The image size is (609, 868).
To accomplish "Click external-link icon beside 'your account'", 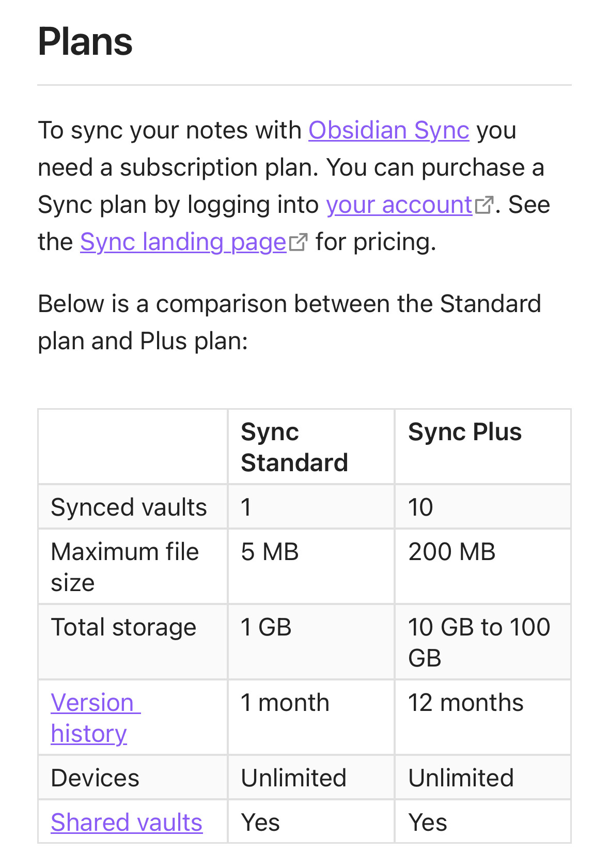I will coord(484,205).
